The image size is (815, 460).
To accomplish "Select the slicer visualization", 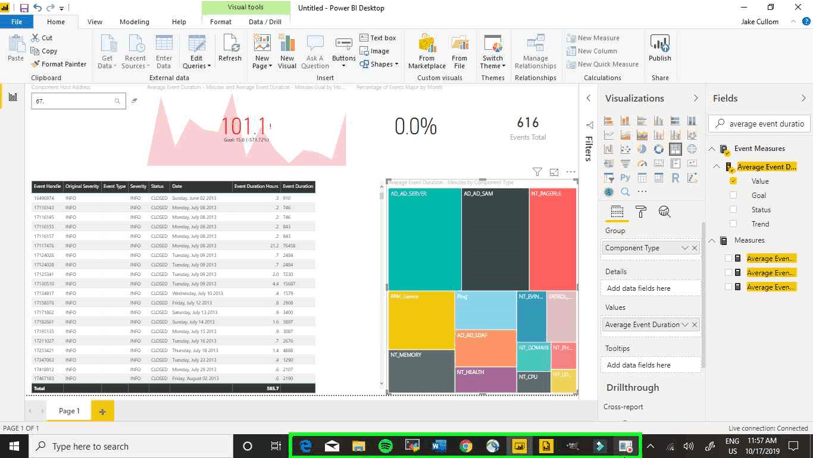I will (609, 178).
